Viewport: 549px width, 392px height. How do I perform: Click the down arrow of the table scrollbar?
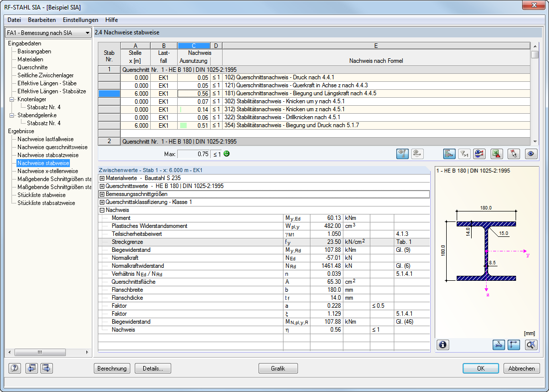click(x=535, y=142)
